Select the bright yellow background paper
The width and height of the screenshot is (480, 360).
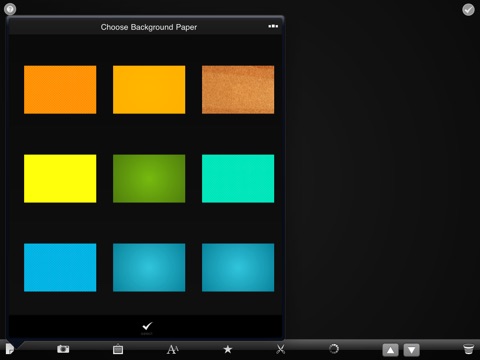coord(60,178)
